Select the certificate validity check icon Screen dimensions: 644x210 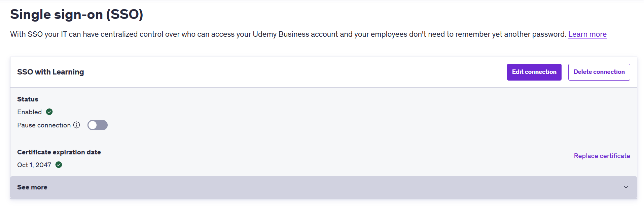(59, 165)
